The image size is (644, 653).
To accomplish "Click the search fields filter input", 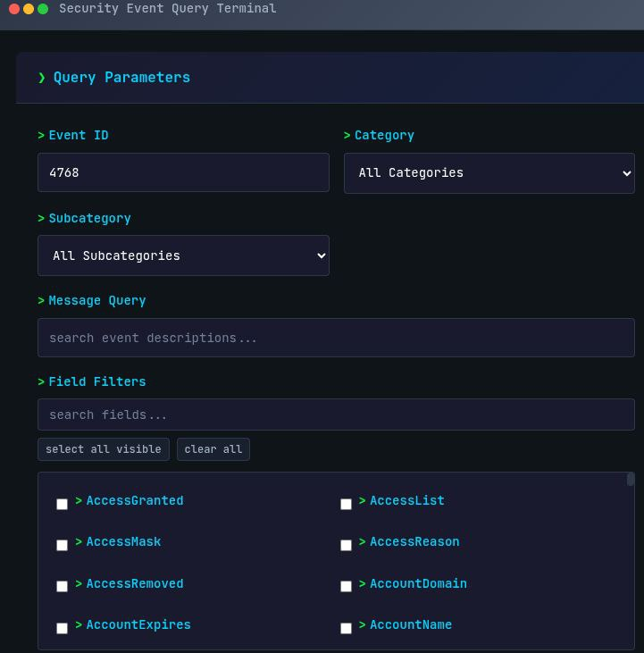I will pyautogui.click(x=336, y=414).
